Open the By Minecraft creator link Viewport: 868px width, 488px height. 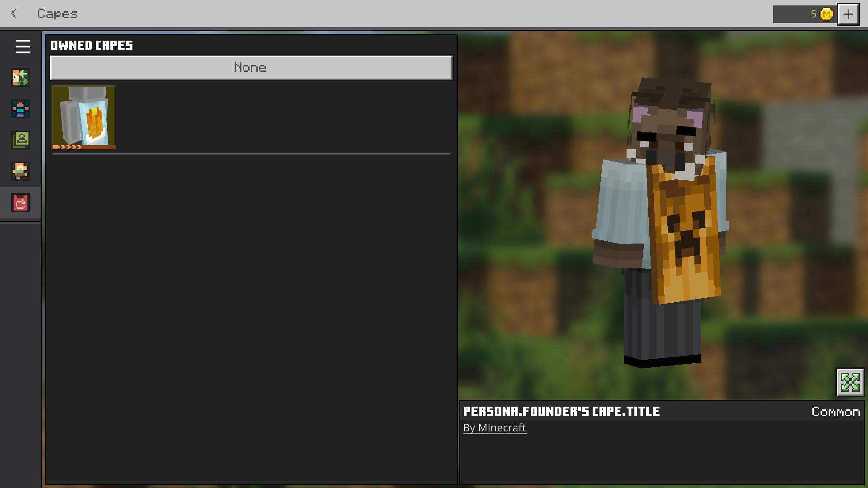[494, 427]
